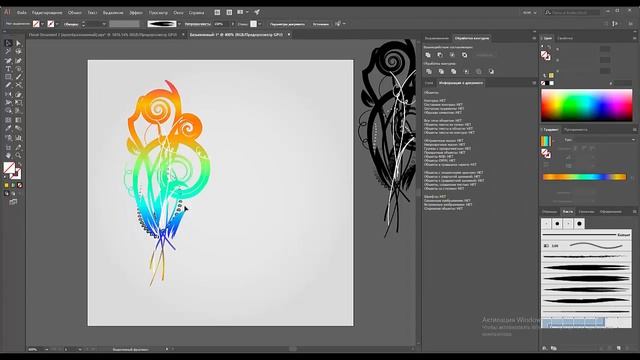Screen dimensions: 640x360
Task: Switch to the Прозрачность panel tab
Action: pos(576,130)
